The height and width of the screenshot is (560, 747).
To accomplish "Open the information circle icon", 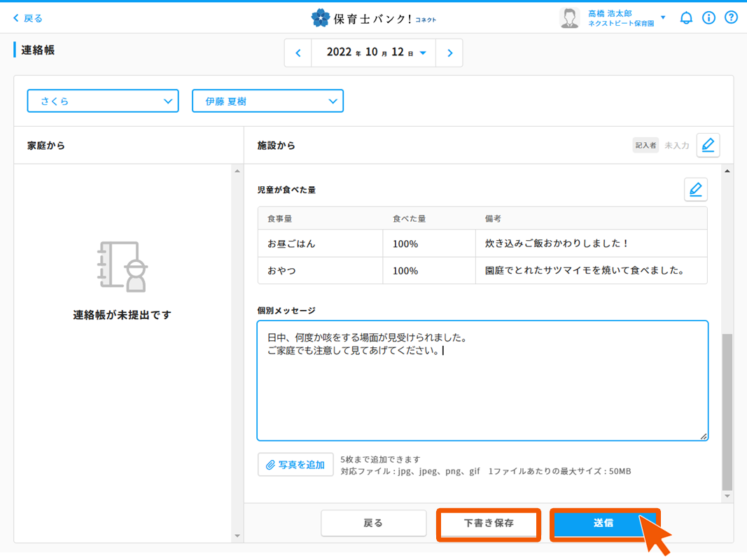I will pyautogui.click(x=708, y=18).
